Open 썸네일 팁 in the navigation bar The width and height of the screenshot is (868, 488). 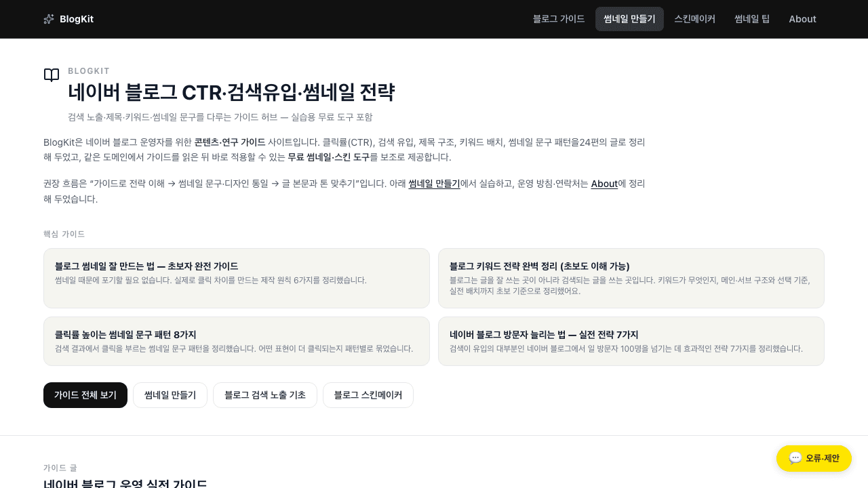coord(752,19)
